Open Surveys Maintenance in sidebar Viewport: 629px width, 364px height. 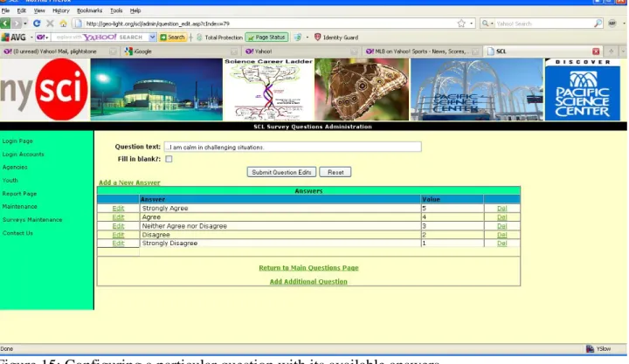point(32,220)
